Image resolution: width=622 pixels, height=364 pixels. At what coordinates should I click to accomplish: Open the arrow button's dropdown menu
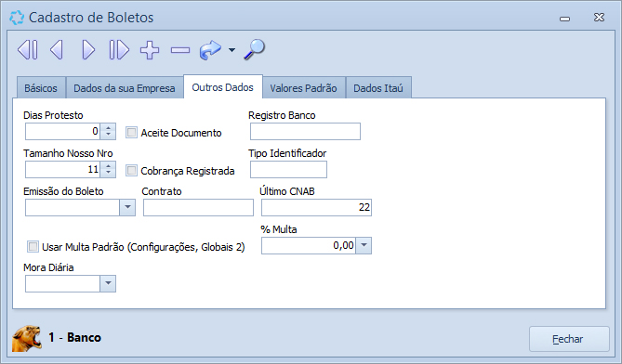[232, 50]
